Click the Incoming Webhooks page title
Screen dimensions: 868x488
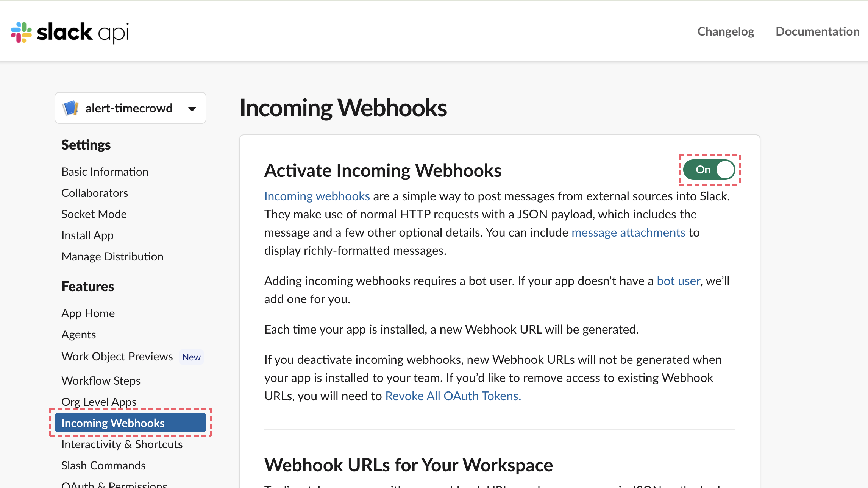tap(343, 108)
